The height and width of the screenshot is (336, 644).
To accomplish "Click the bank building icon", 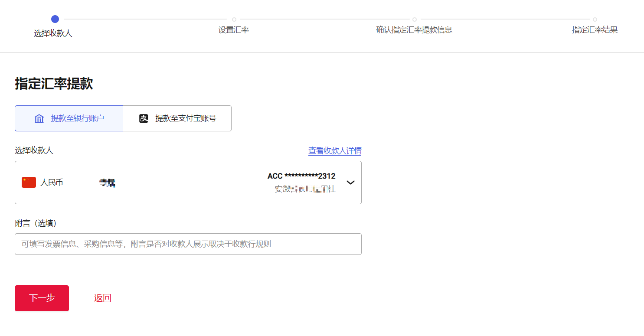I will 39,118.
